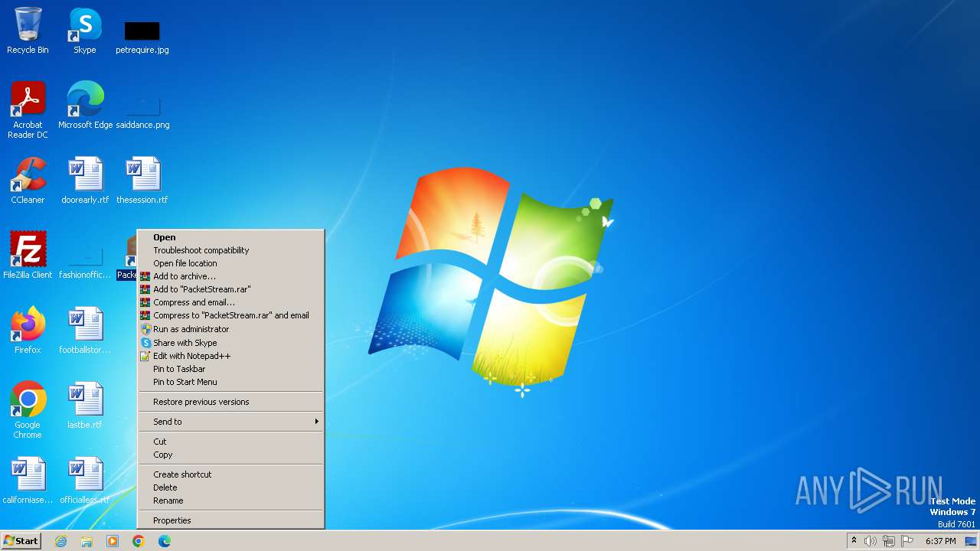Select the FileZilla Client shortcut
The height and width of the screenshot is (551, 980).
tap(28, 256)
